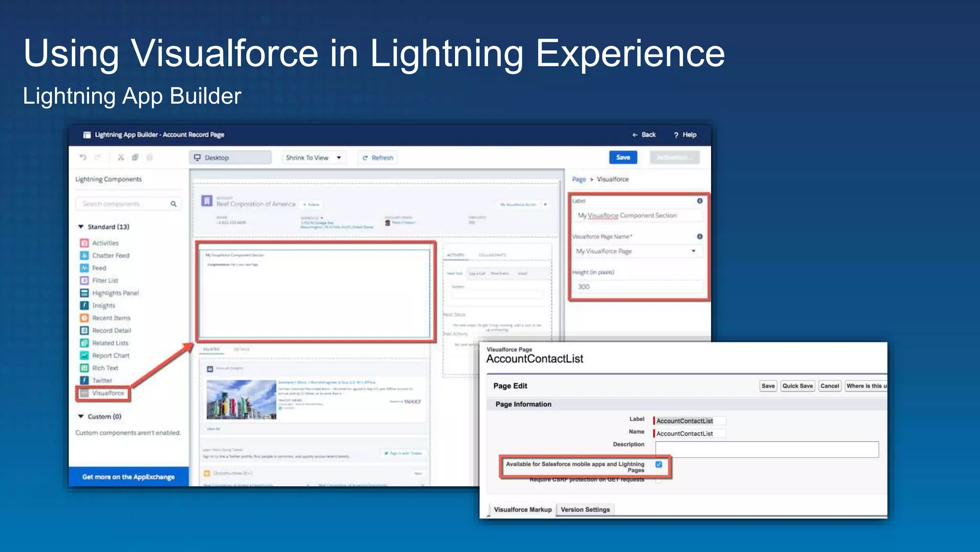The height and width of the screenshot is (552, 980).
Task: Click the Search components field
Action: [x=128, y=204]
